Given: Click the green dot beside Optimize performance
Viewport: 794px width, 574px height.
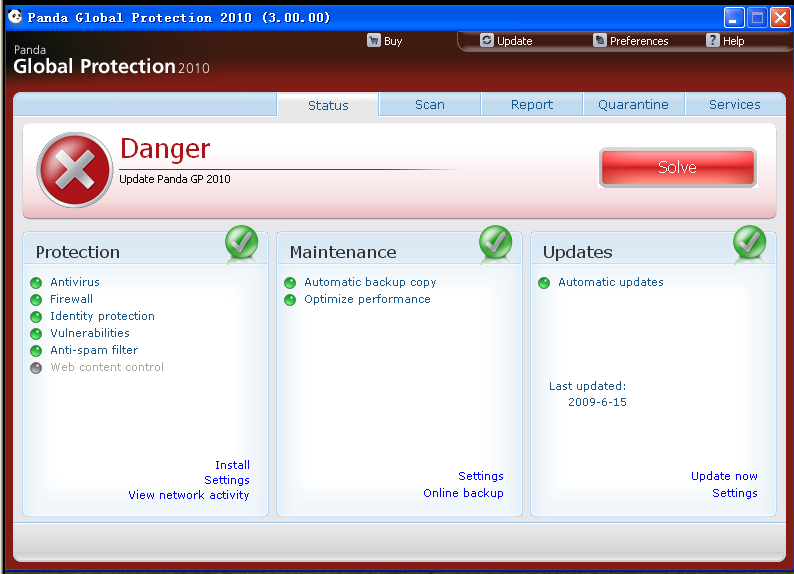Looking at the screenshot, I should tap(290, 300).
